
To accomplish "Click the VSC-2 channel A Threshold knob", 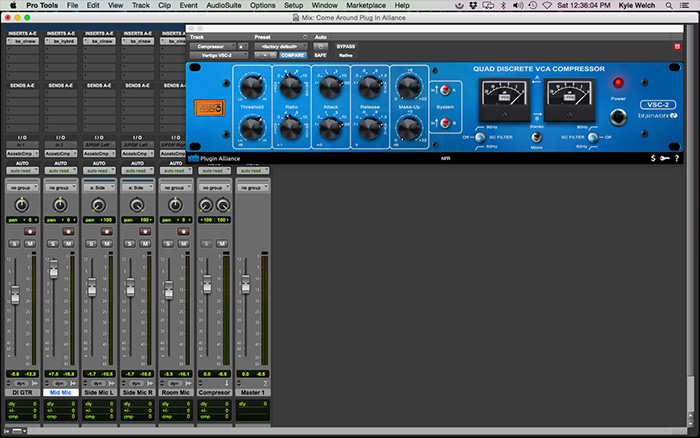I will pyautogui.click(x=252, y=86).
